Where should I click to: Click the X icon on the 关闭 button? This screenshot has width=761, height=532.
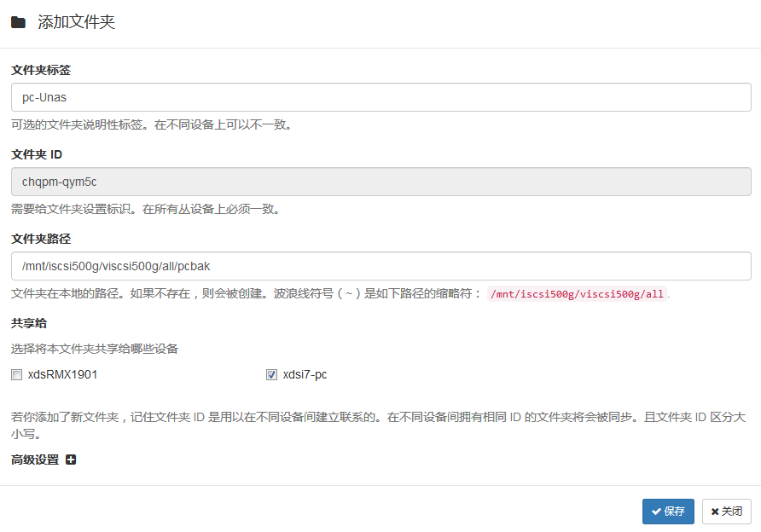coord(715,512)
